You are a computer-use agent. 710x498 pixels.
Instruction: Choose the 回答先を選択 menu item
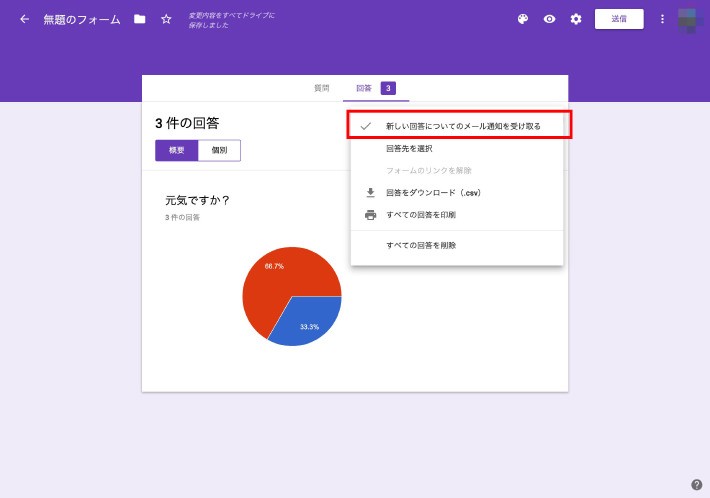(457, 148)
